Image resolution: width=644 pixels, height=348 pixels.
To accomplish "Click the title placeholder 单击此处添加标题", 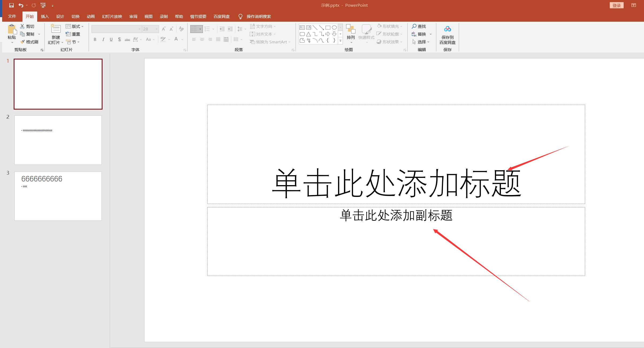I will (x=396, y=183).
